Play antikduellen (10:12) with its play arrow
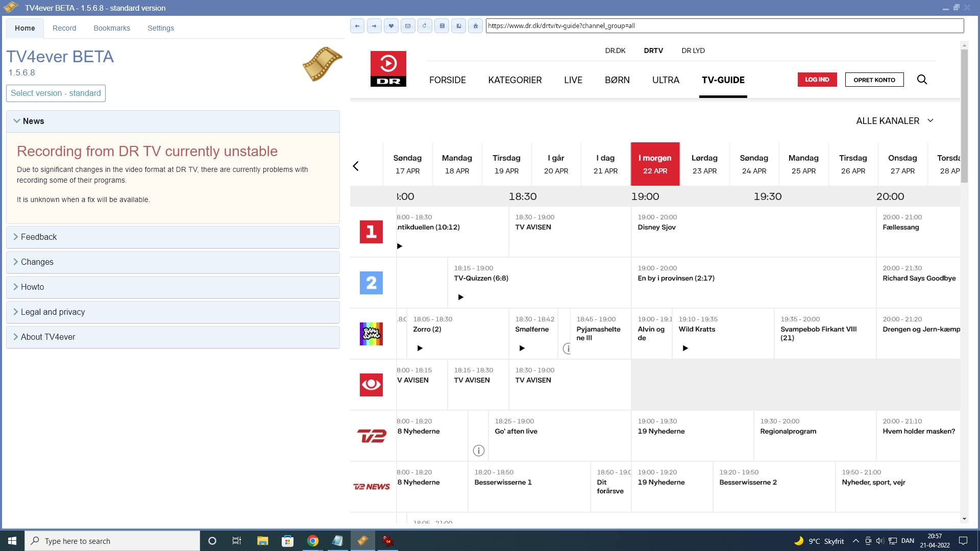Image resolution: width=980 pixels, height=551 pixels. (400, 246)
